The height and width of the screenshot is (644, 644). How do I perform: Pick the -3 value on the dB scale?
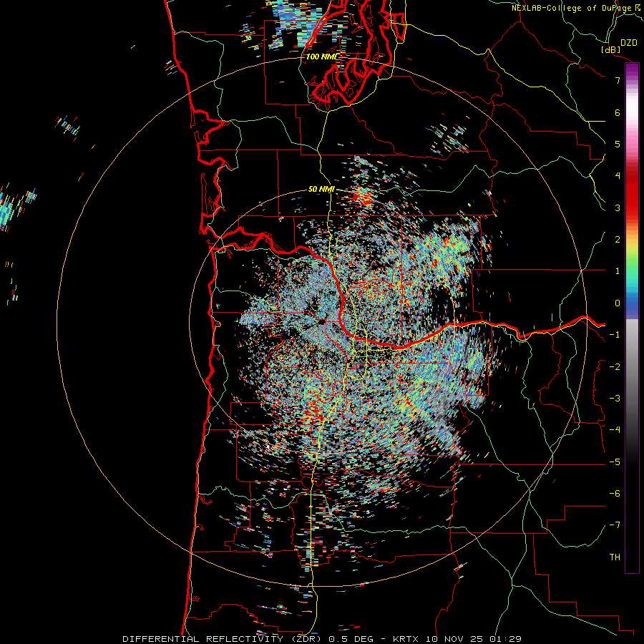615,399
